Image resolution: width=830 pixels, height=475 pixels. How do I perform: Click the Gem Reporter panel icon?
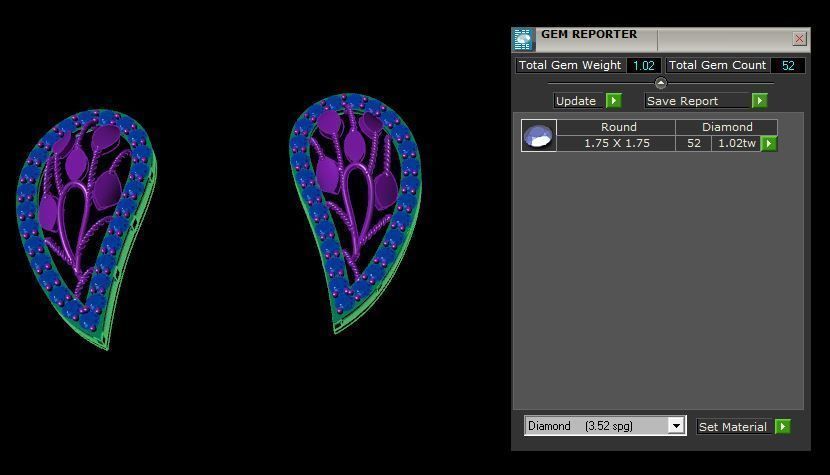tap(523, 40)
